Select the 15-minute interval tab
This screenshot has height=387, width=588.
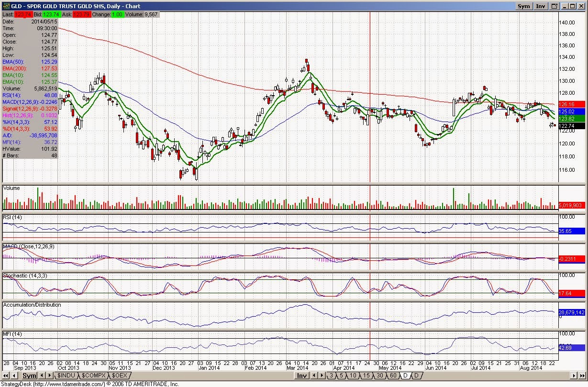[366, 376]
